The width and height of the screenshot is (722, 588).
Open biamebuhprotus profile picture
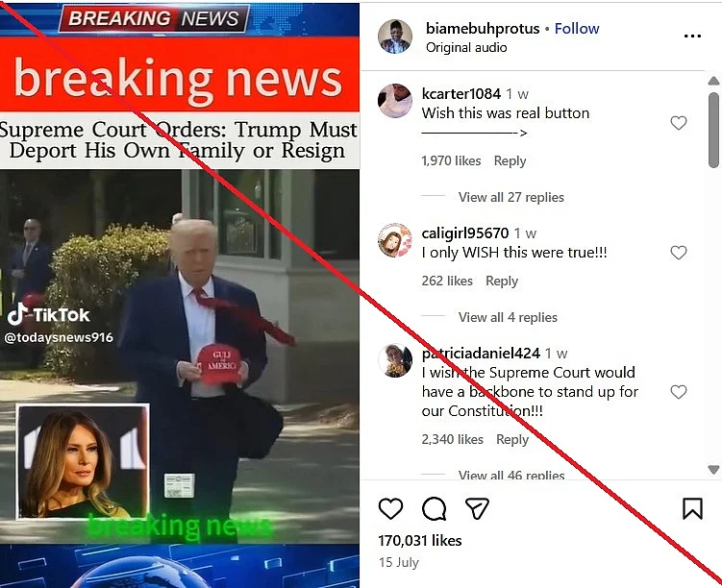394,37
